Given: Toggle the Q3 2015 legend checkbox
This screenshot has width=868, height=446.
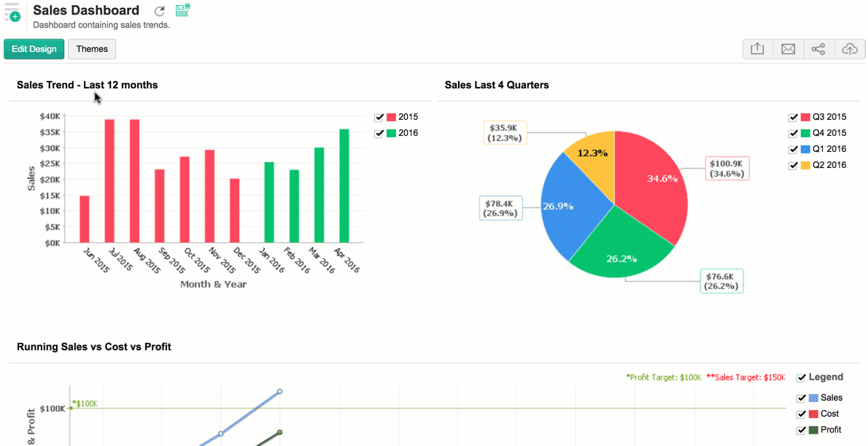Looking at the screenshot, I should [793, 118].
